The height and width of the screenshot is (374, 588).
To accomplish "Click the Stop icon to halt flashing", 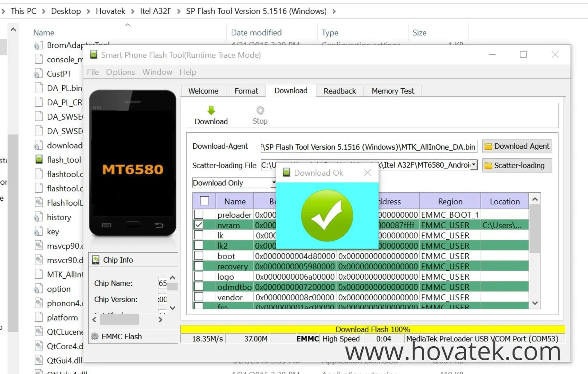I will point(260,110).
